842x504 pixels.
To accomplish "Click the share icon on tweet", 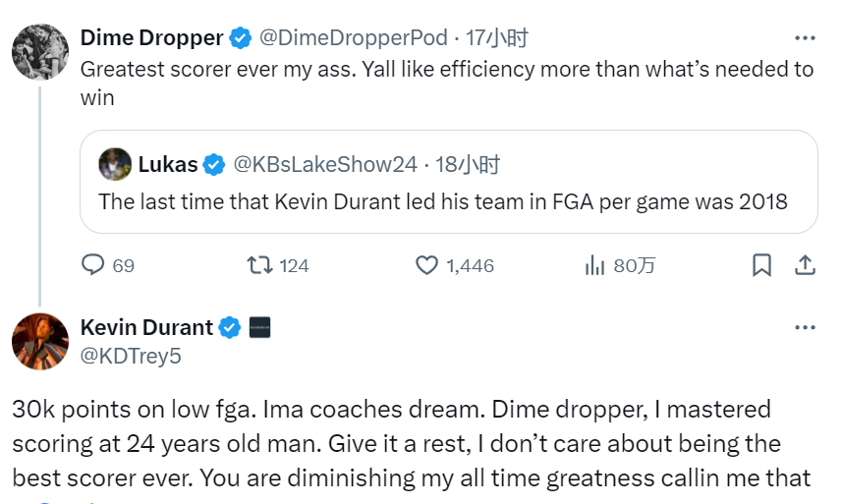I will (804, 265).
